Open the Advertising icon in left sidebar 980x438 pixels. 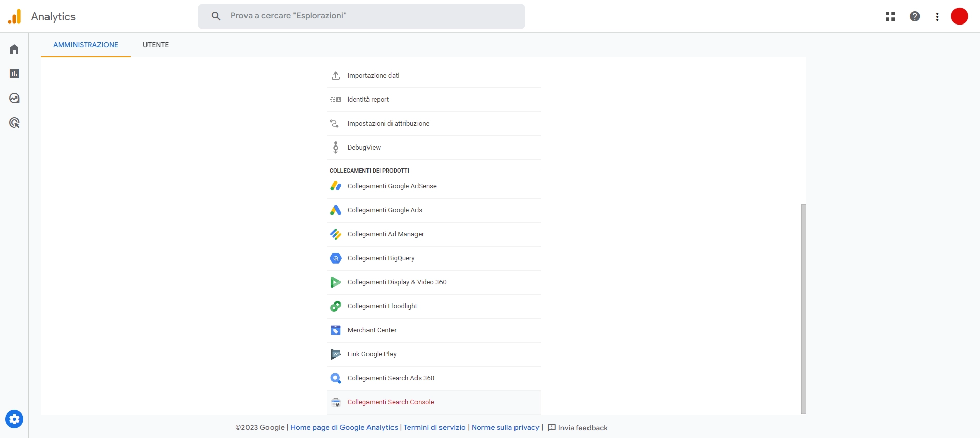point(14,123)
